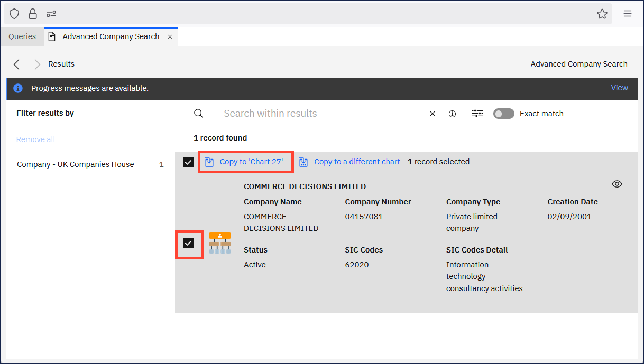This screenshot has height=364, width=644.
Task: Click the search information circle icon
Action: pos(453,114)
